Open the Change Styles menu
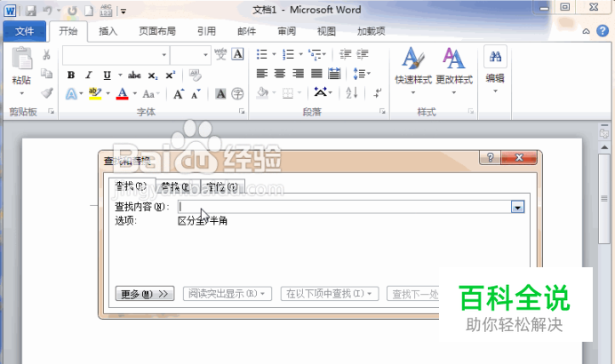Screen dimensions: 615x364 pyautogui.click(x=454, y=70)
